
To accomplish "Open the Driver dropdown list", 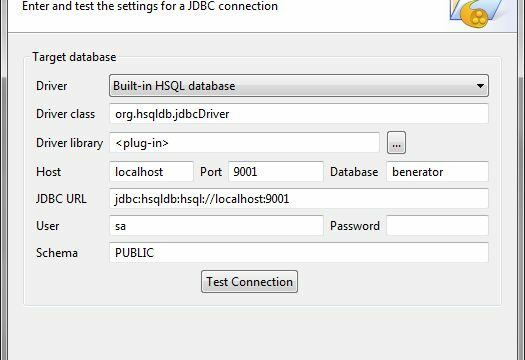I will [299, 86].
